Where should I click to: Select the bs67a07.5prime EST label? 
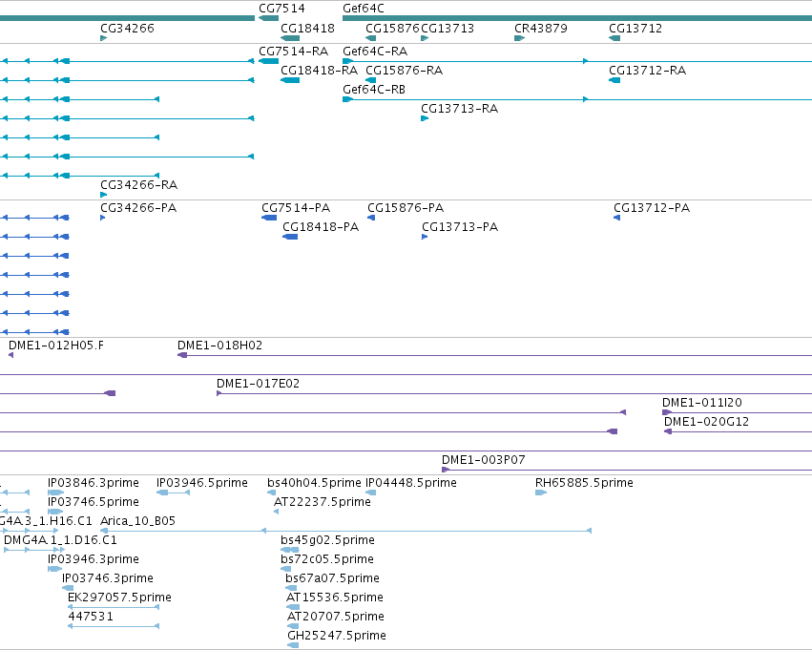[x=332, y=578]
